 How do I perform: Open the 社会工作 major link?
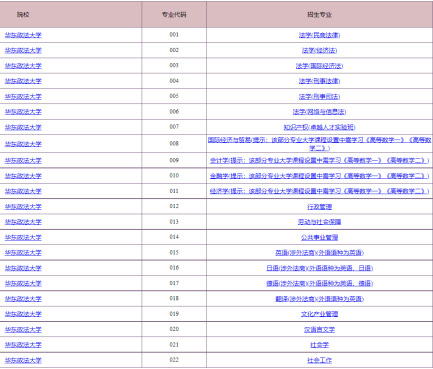[319, 360]
